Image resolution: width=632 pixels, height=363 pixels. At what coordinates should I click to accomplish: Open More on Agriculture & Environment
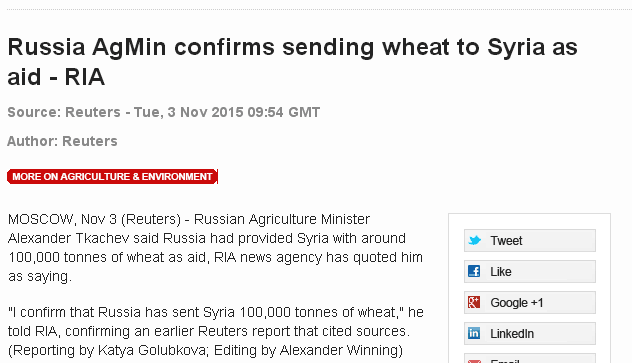(112, 176)
